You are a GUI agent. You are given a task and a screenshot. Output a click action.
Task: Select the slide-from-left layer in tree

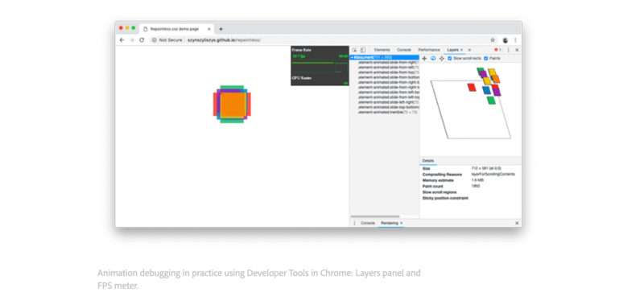pyautogui.click(x=388, y=68)
